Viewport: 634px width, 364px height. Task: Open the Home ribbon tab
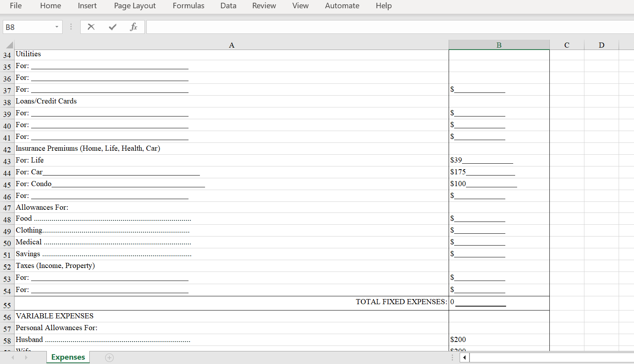click(50, 6)
